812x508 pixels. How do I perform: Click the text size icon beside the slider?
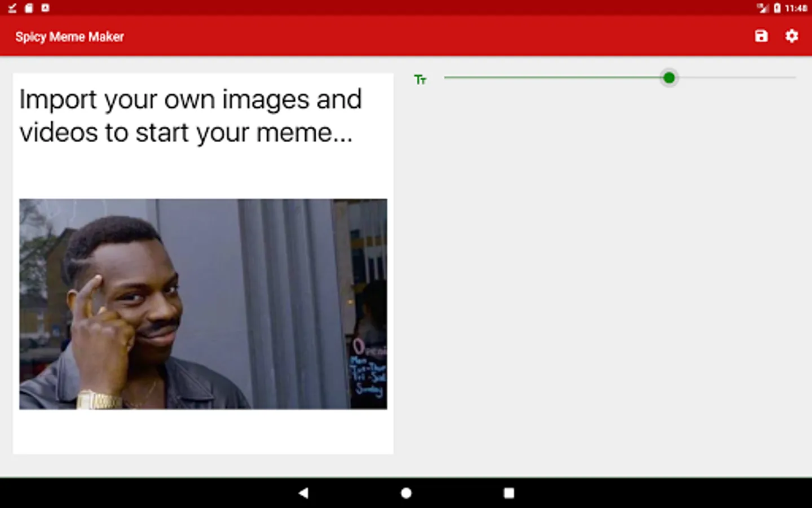coord(420,80)
